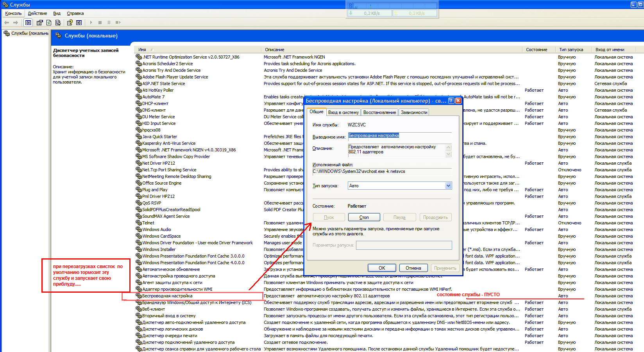Click the Службы window icon in the title bar
Screen dimensions: 644x352
coord(5,5)
